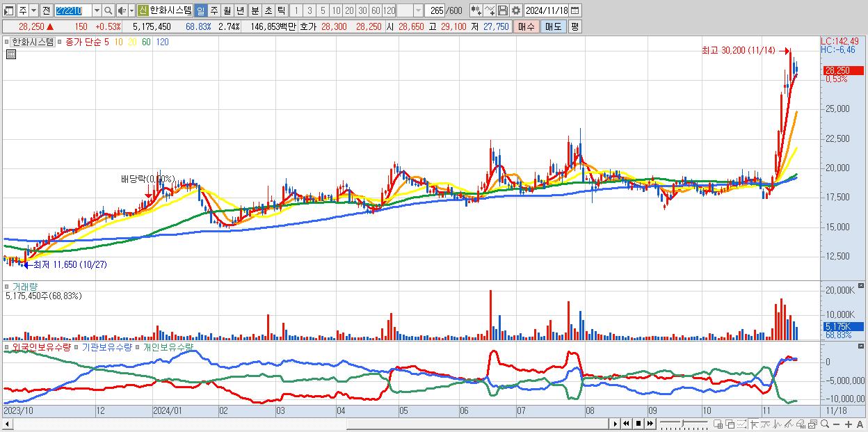Click the stop button in the bottom bar
Viewport: 868px width, 432px height.
tap(638, 424)
